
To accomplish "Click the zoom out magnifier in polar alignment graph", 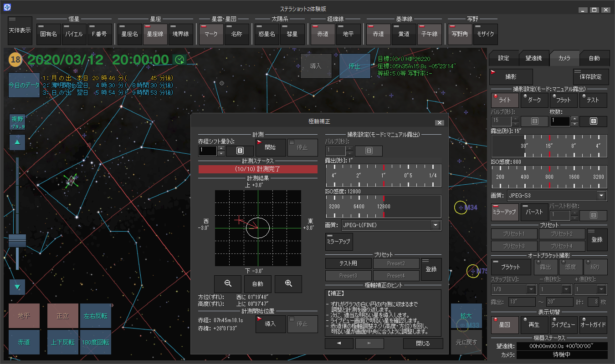I will pyautogui.click(x=228, y=284).
